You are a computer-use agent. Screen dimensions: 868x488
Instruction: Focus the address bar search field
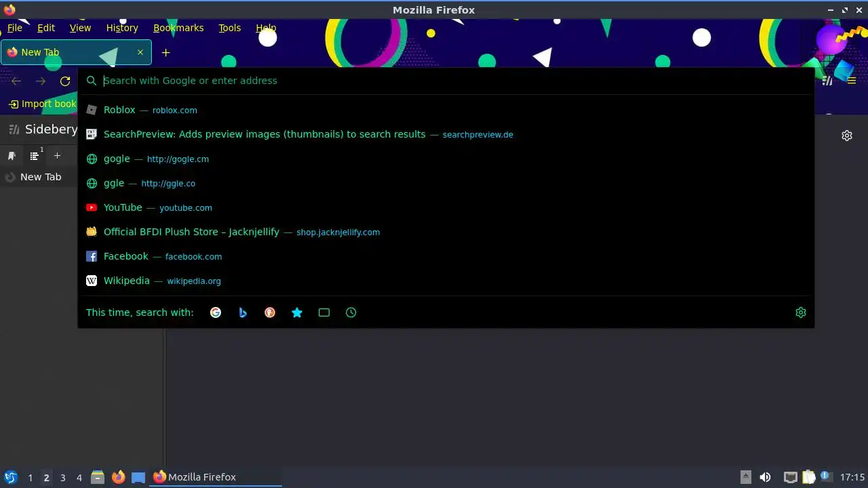pyautogui.click(x=448, y=81)
